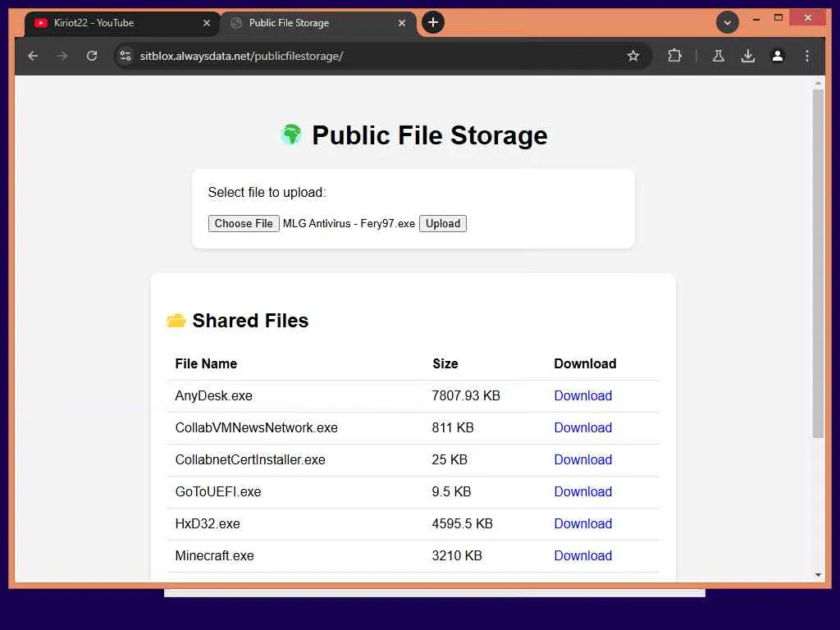Close the Kiriot22 - YouTube tab
Image resolution: width=840 pixels, height=630 pixels.
[207, 23]
